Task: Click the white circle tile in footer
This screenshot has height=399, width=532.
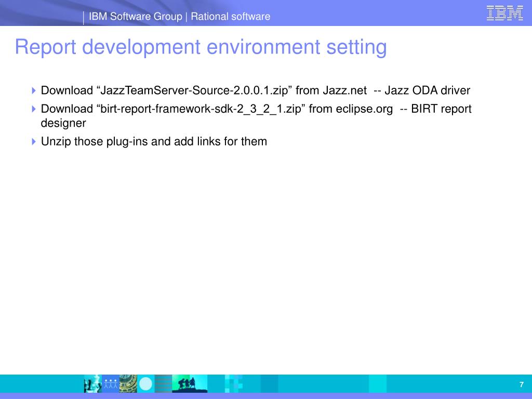Action: (146, 384)
